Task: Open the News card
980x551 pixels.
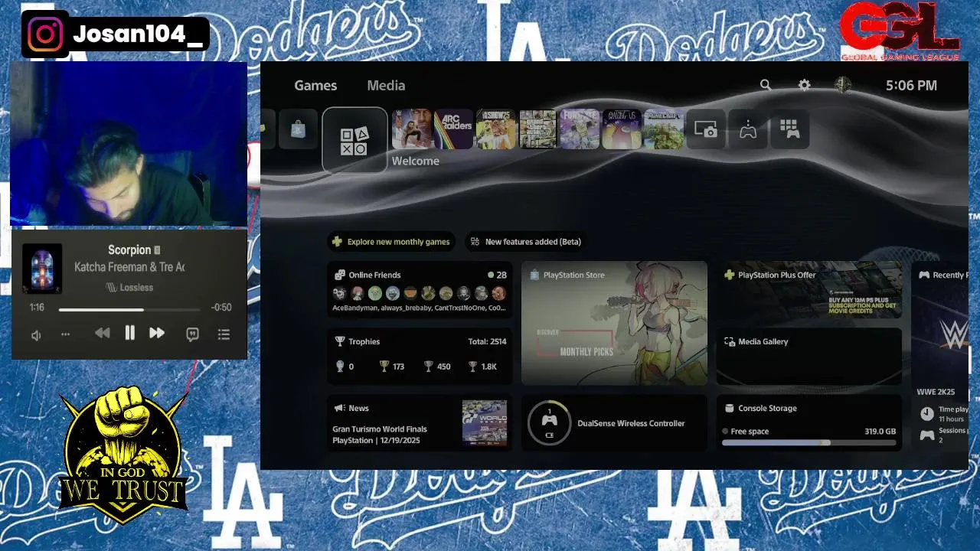Action: click(x=420, y=422)
